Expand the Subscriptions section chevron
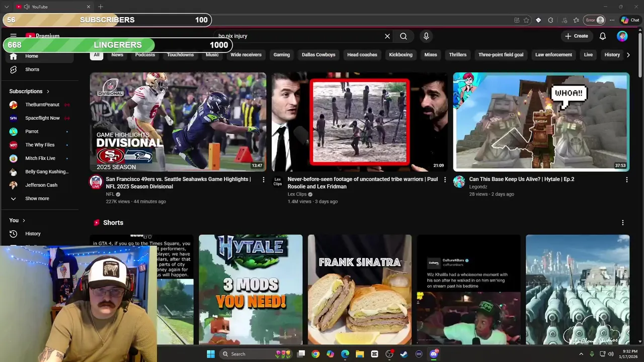This screenshot has height=362, width=644. coord(48,92)
